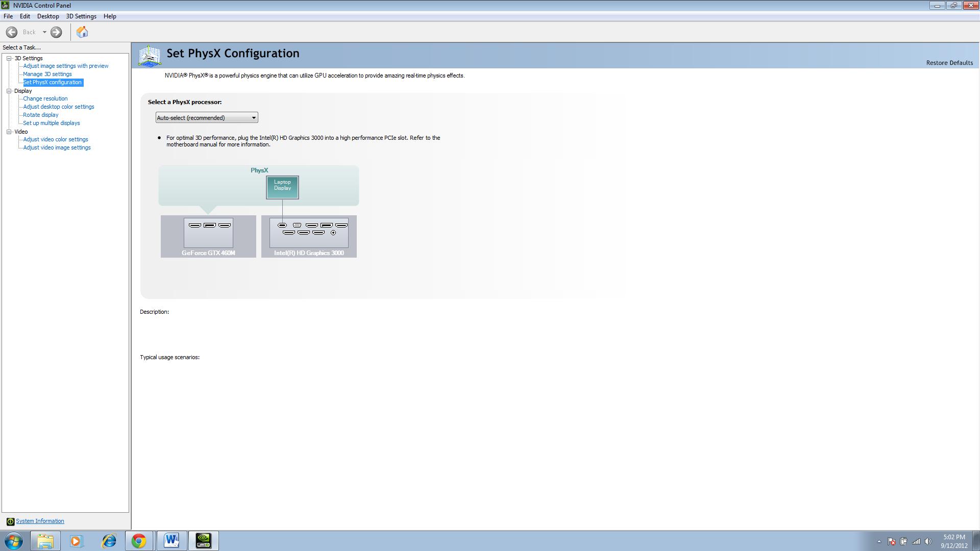
Task: Collapse the 3D Settings tree node
Action: click(x=9, y=58)
